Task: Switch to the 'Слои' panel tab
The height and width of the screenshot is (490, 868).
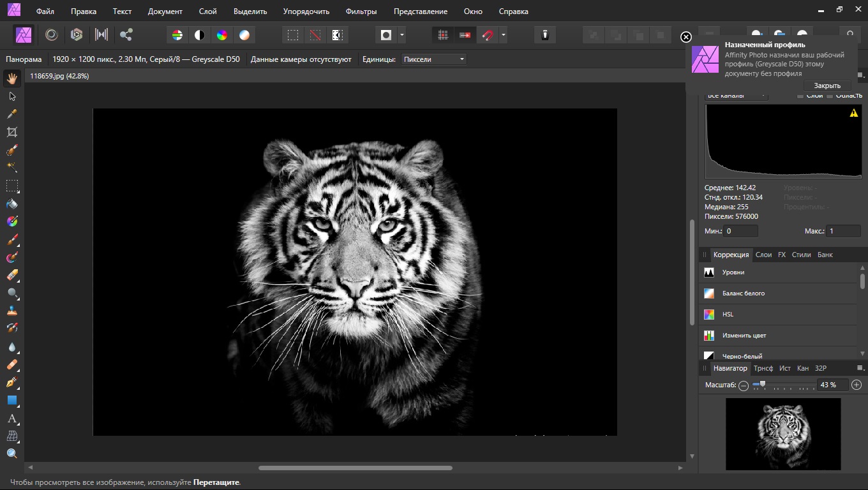Action: 763,255
